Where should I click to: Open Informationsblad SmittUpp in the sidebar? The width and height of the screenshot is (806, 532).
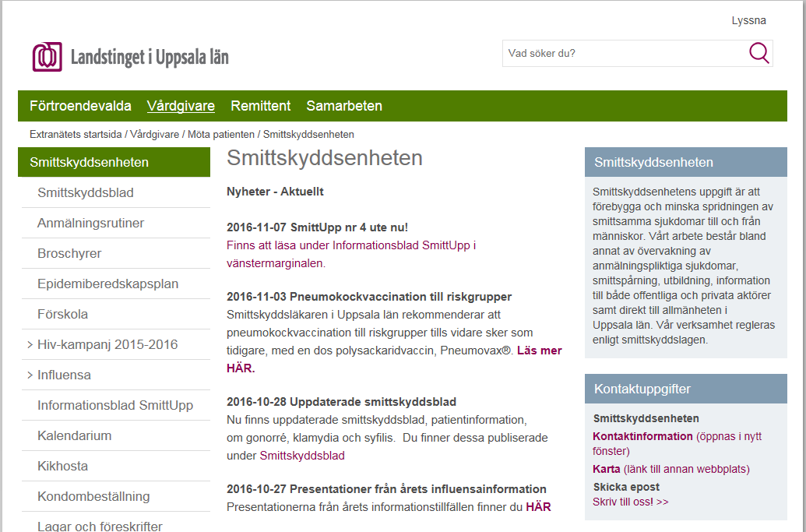pos(115,405)
